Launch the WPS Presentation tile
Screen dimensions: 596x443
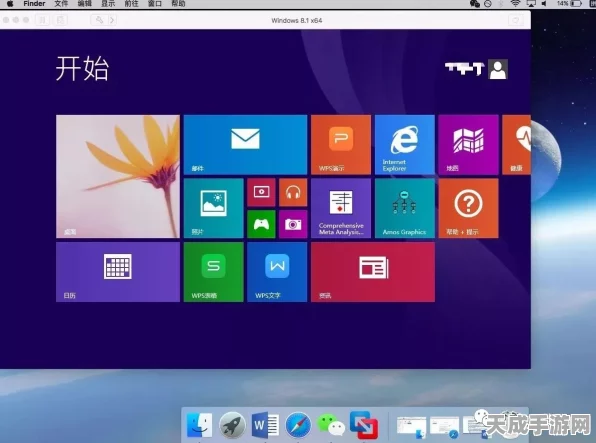341,144
